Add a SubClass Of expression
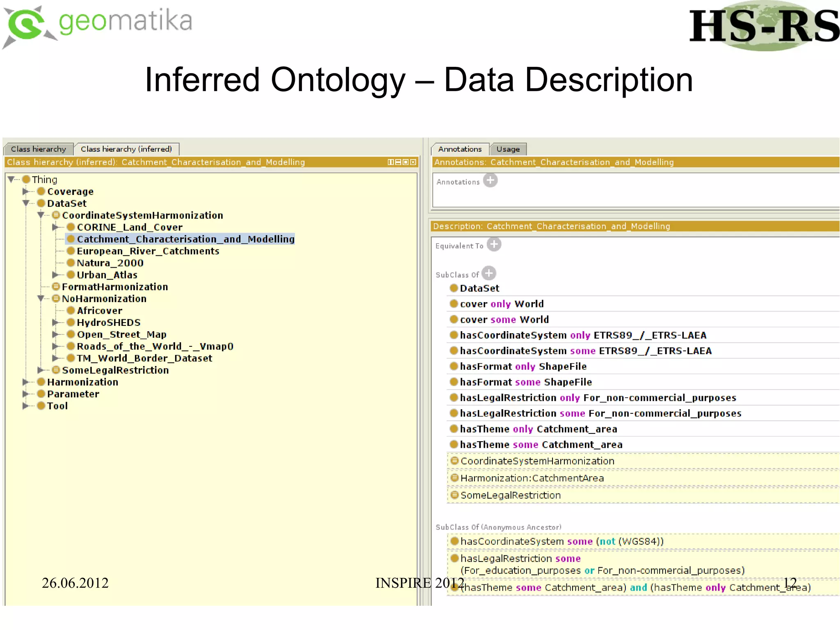 [x=488, y=273]
